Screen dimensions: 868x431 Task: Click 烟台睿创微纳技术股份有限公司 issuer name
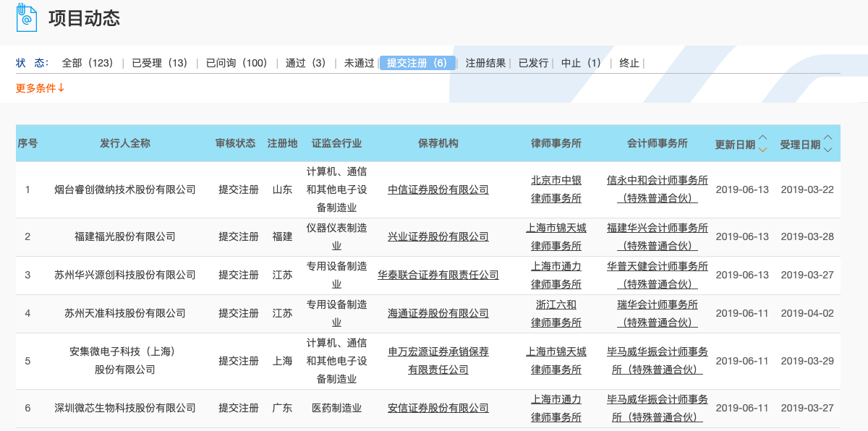(x=125, y=190)
